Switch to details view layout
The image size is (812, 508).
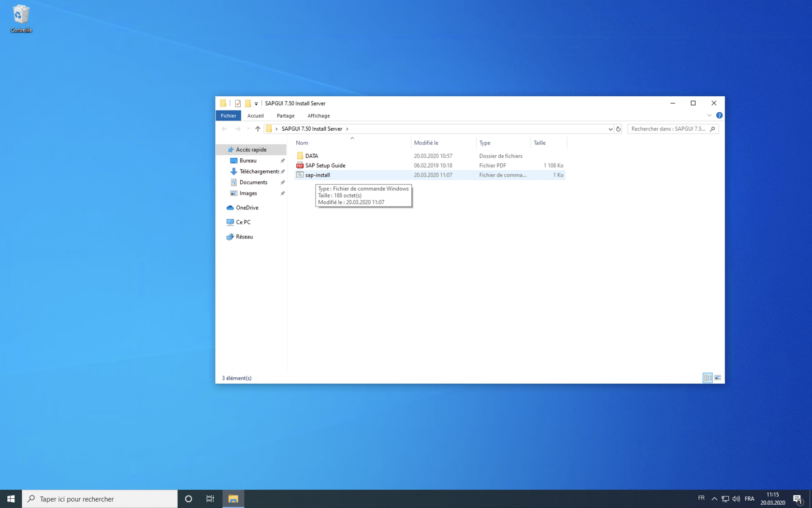(x=708, y=378)
